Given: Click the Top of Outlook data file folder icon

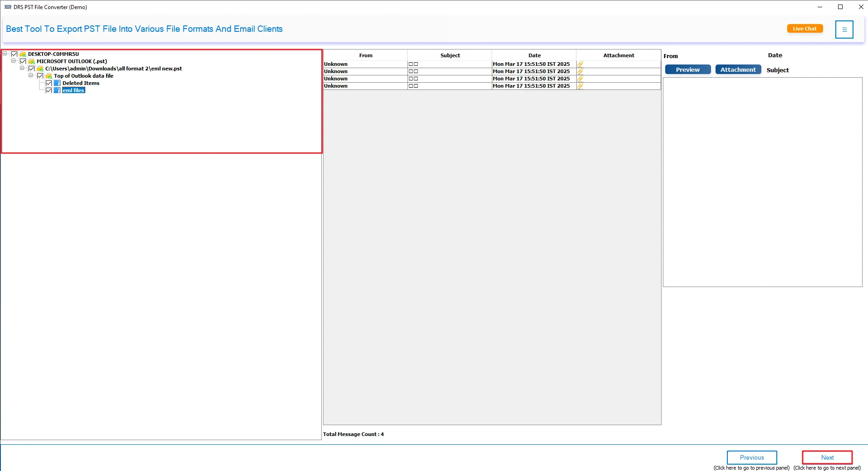Looking at the screenshot, I should pos(49,76).
